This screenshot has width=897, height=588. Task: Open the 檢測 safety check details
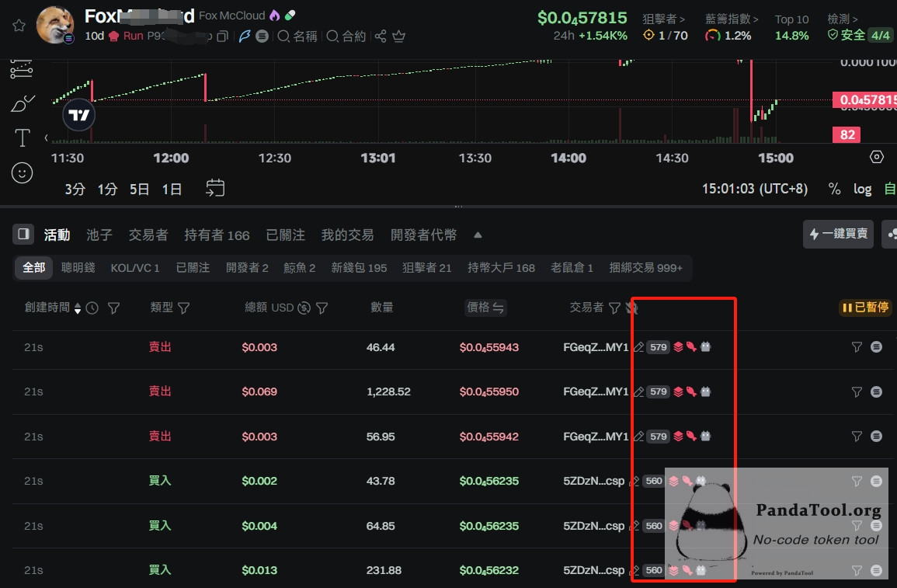(x=841, y=19)
